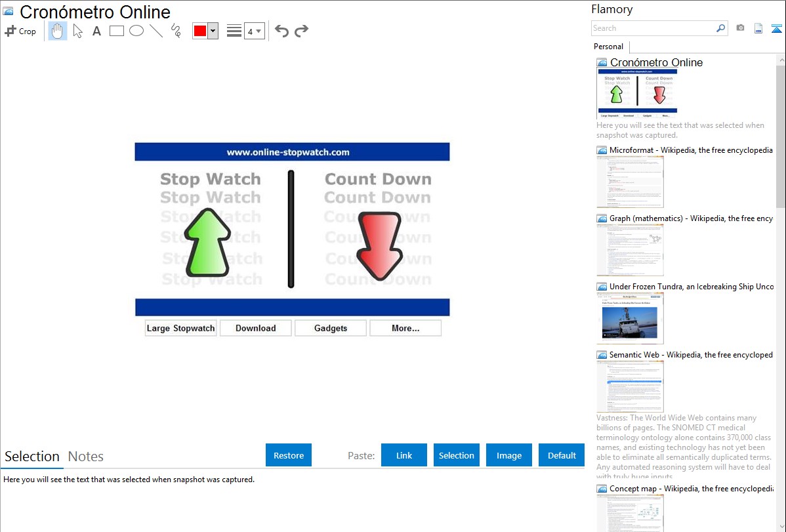
Task: Click the Default paste button
Action: coord(562,455)
